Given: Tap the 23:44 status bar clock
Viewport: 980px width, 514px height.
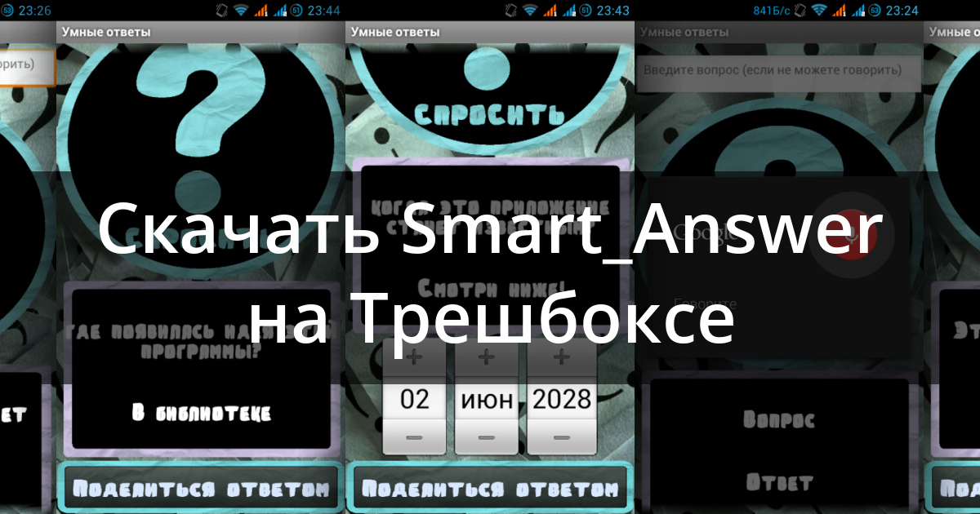Looking at the screenshot, I should coord(323,11).
